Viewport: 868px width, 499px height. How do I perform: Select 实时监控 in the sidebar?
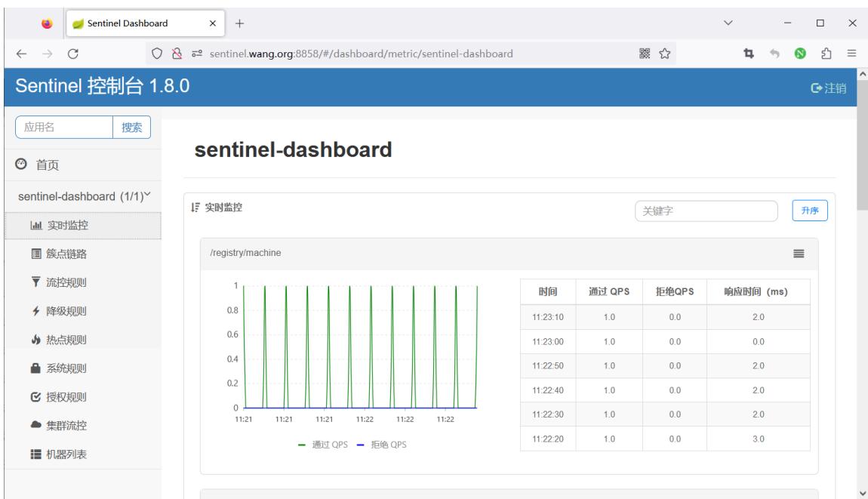83,226
